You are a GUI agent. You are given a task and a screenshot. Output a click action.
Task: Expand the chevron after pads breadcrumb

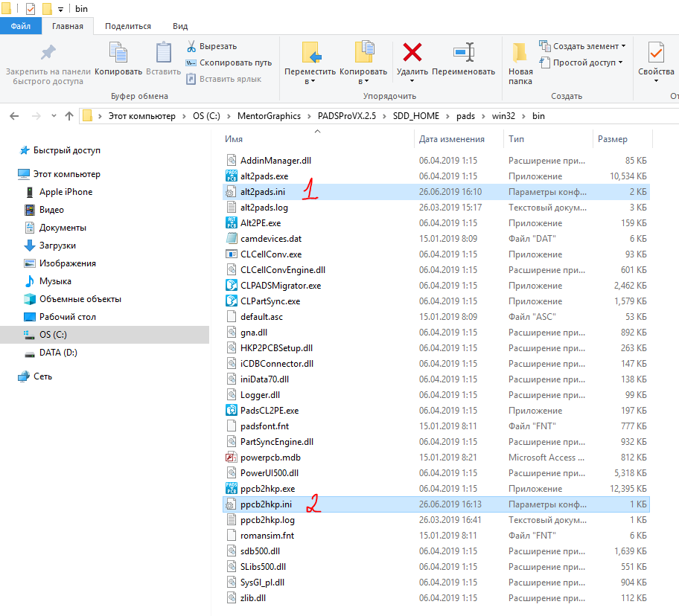coord(483,116)
